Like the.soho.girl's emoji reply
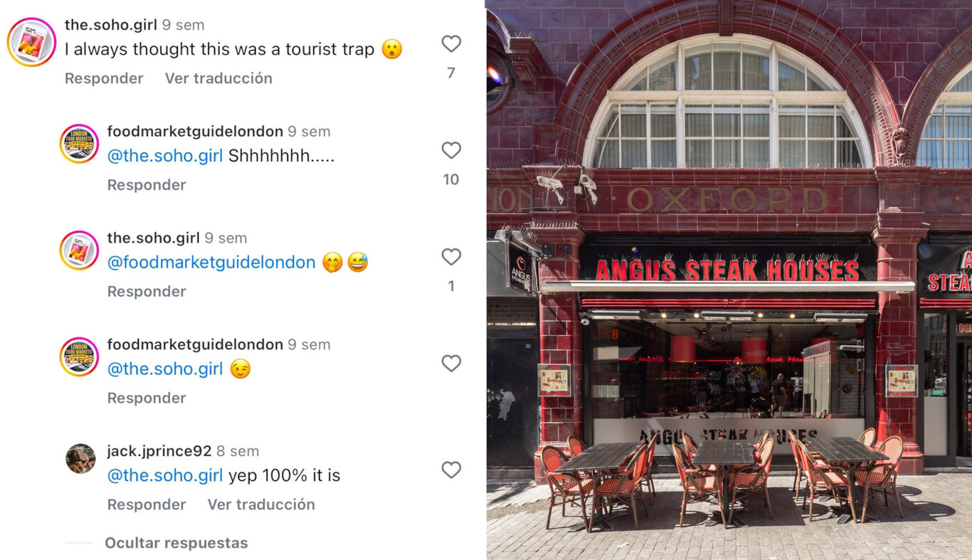 tap(451, 257)
